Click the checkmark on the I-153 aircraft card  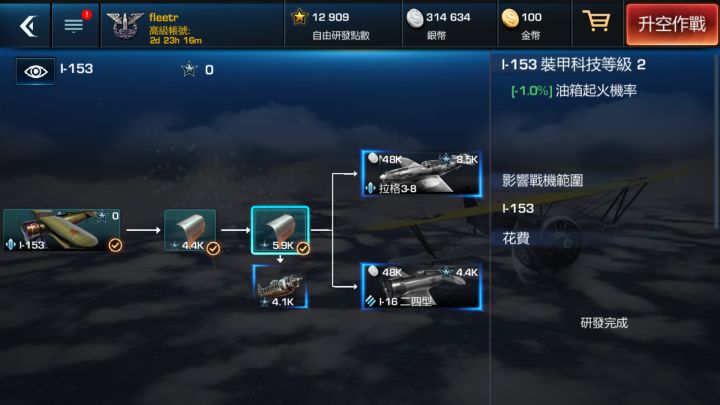[x=115, y=245]
